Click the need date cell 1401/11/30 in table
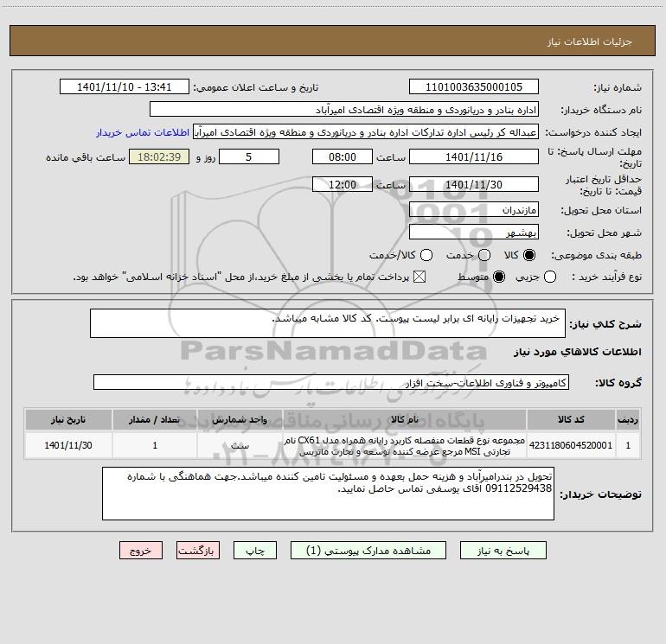The height and width of the screenshot is (644, 666). tap(68, 445)
